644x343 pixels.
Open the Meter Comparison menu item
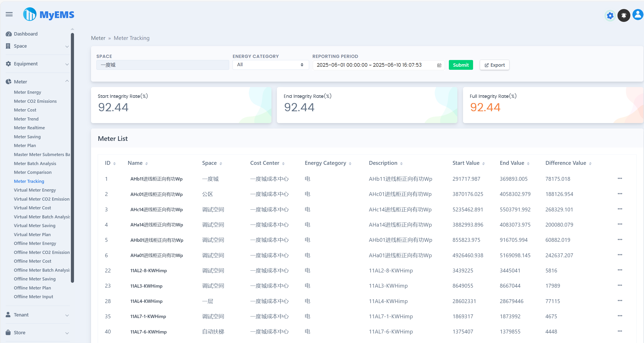click(x=33, y=172)
